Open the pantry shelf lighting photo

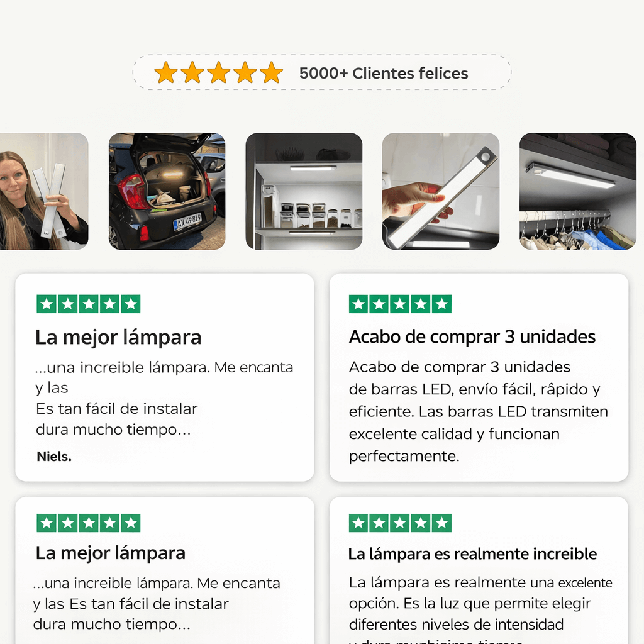[304, 191]
